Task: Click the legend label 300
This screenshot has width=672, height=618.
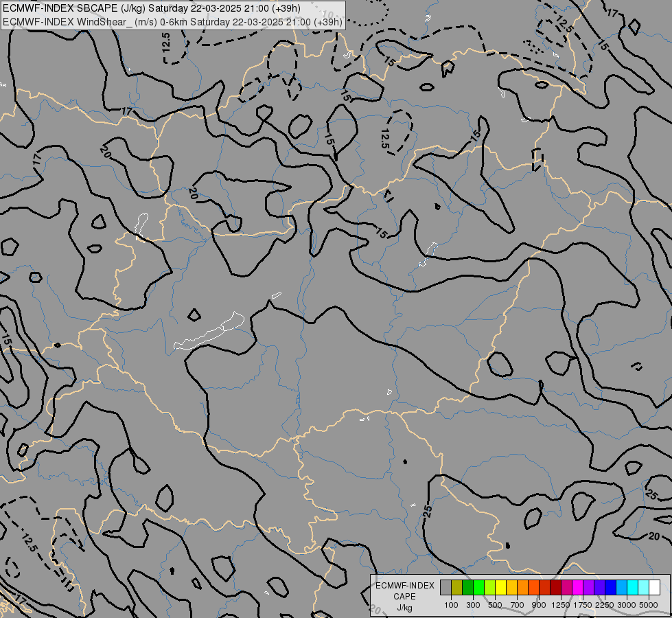Action: pos(473,605)
